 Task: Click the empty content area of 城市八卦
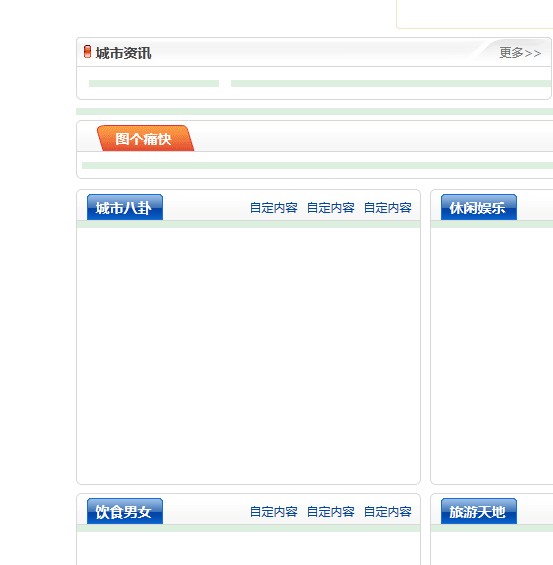248,356
